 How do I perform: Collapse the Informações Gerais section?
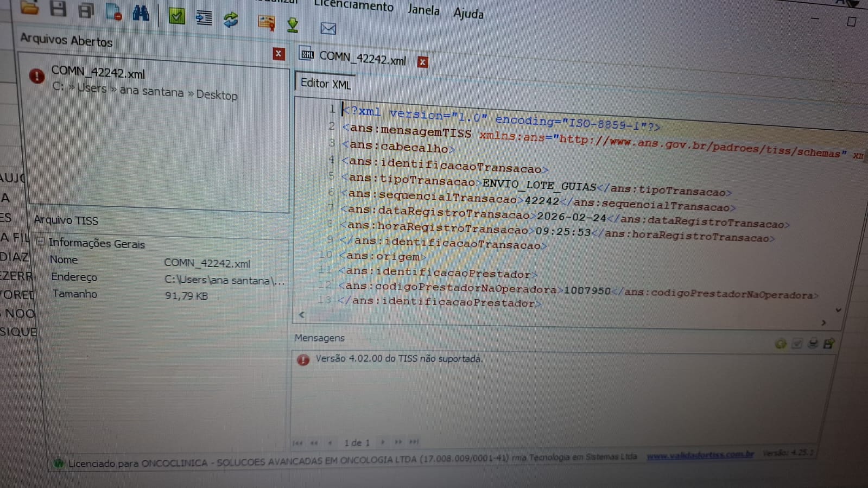pyautogui.click(x=41, y=241)
